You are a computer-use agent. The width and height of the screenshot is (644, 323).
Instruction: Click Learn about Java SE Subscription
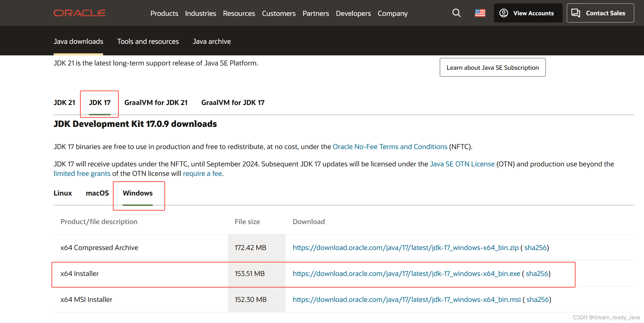[x=493, y=67]
